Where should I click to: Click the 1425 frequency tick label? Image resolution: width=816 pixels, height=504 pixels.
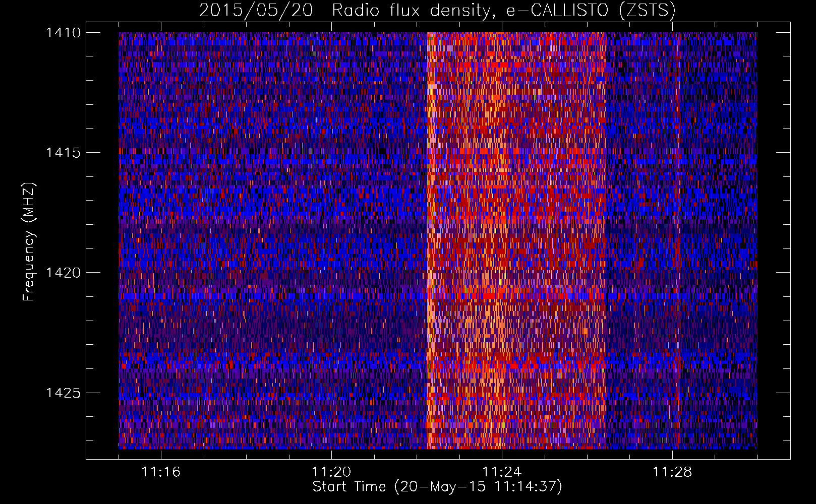pos(63,393)
